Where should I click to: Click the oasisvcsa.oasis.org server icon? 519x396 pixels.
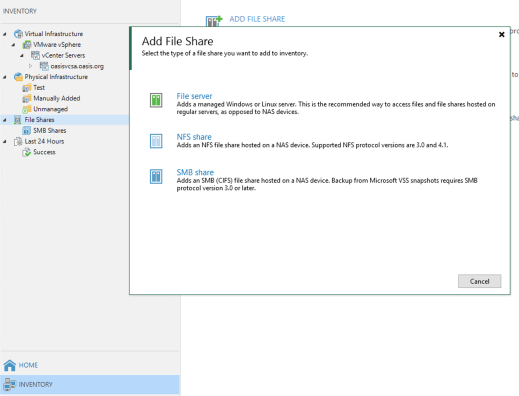click(x=44, y=66)
